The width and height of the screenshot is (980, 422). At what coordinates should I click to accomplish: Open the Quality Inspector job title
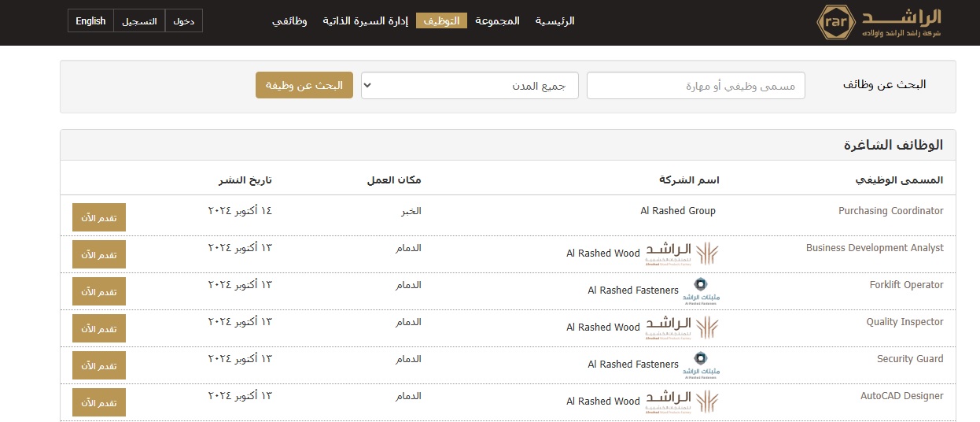[x=904, y=322]
